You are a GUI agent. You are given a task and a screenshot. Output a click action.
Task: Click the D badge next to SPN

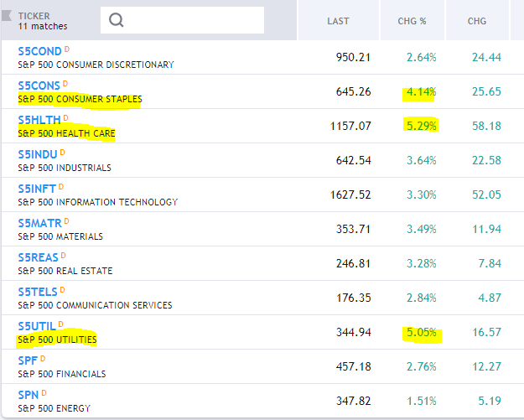[x=44, y=393]
